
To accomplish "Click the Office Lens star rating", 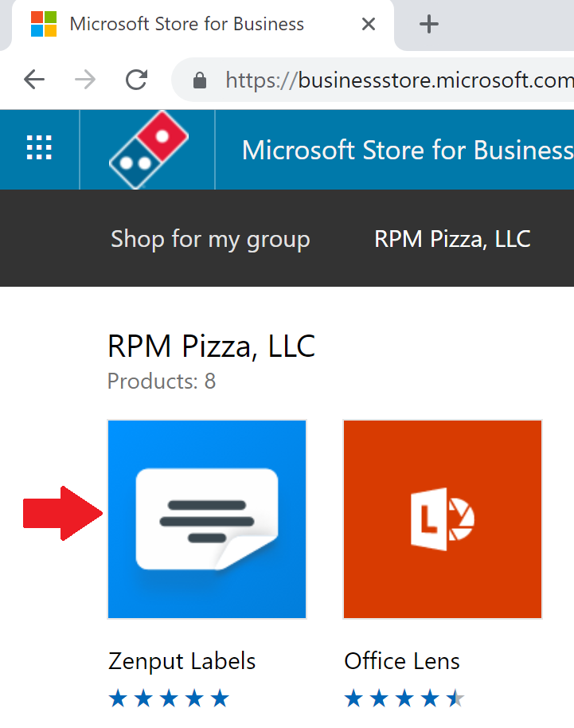I will [404, 699].
